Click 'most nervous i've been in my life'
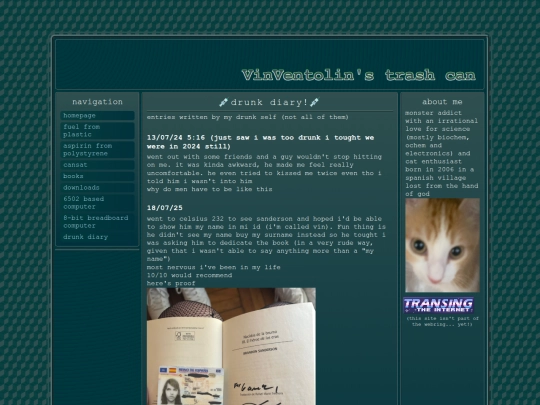 click(x=214, y=267)
